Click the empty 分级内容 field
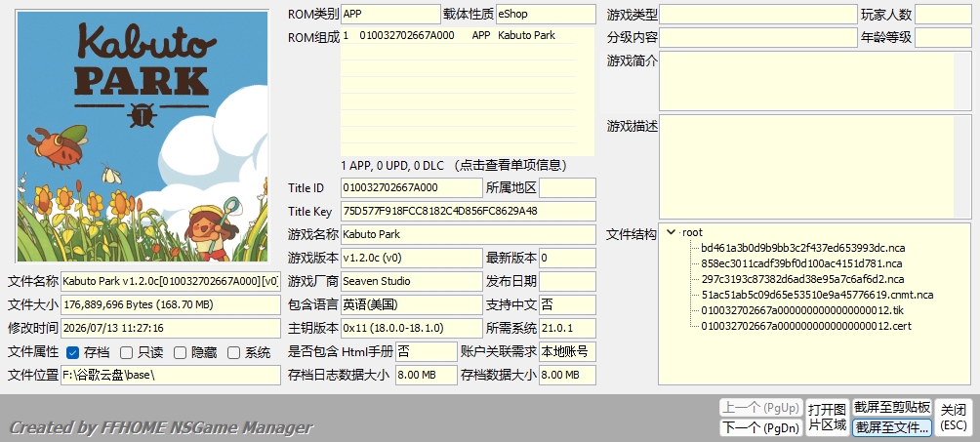 pos(758,37)
